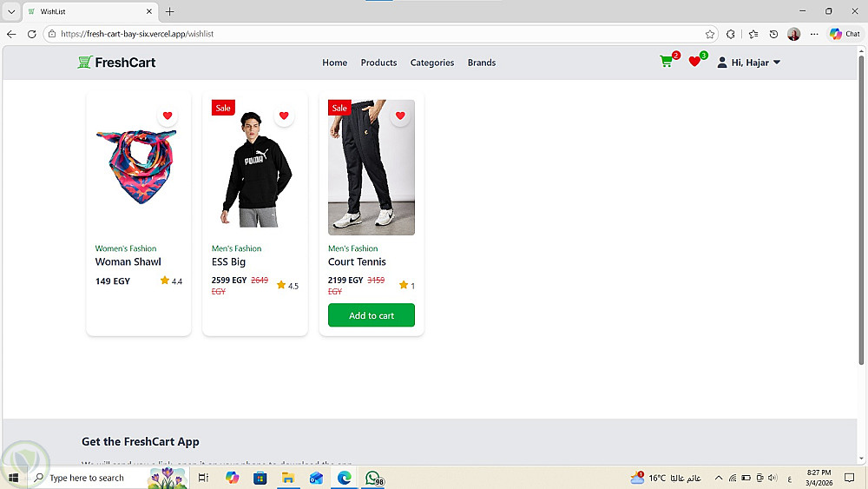Open Microsoft Edge taskbar icon
Viewport: 868px width, 489px height.
(345, 478)
